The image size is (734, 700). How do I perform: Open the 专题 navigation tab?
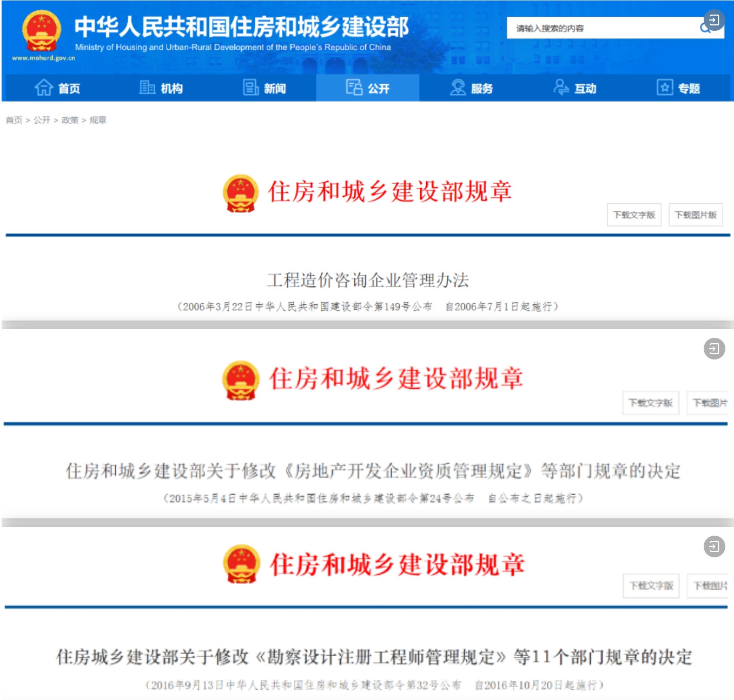678,88
